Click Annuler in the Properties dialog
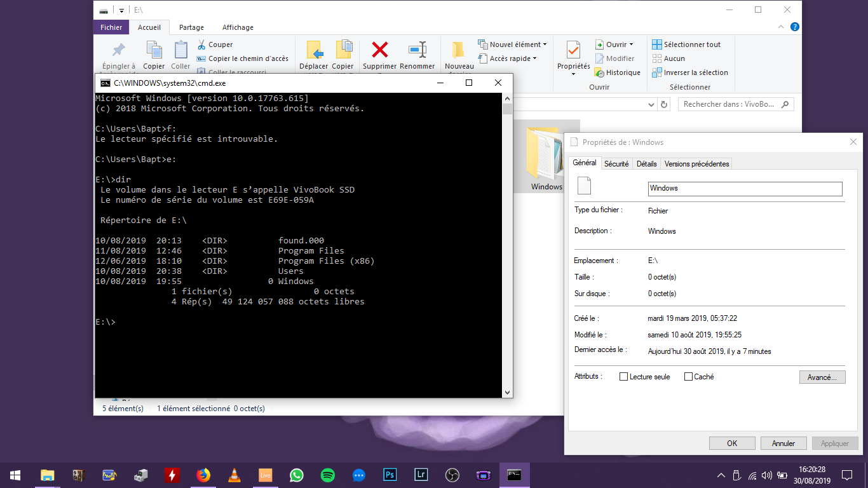 pos(783,444)
